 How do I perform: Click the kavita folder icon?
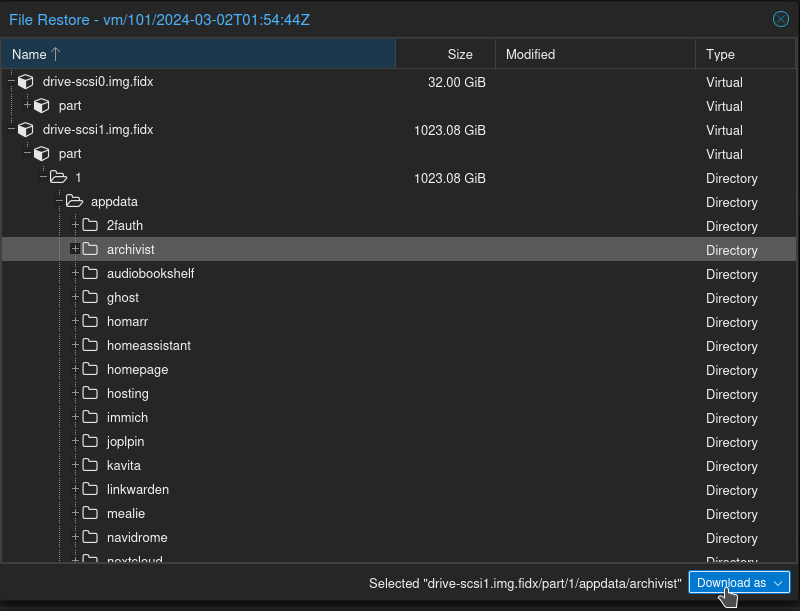pos(90,465)
